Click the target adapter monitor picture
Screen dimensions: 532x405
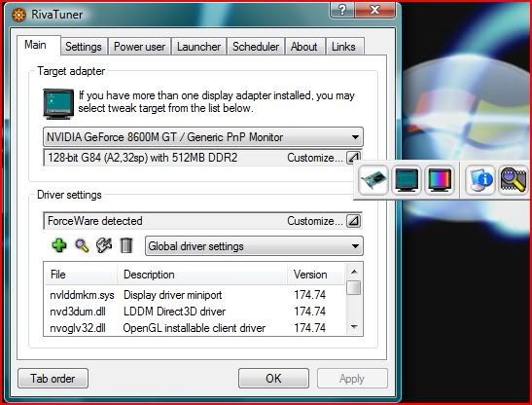pyautogui.click(x=58, y=103)
